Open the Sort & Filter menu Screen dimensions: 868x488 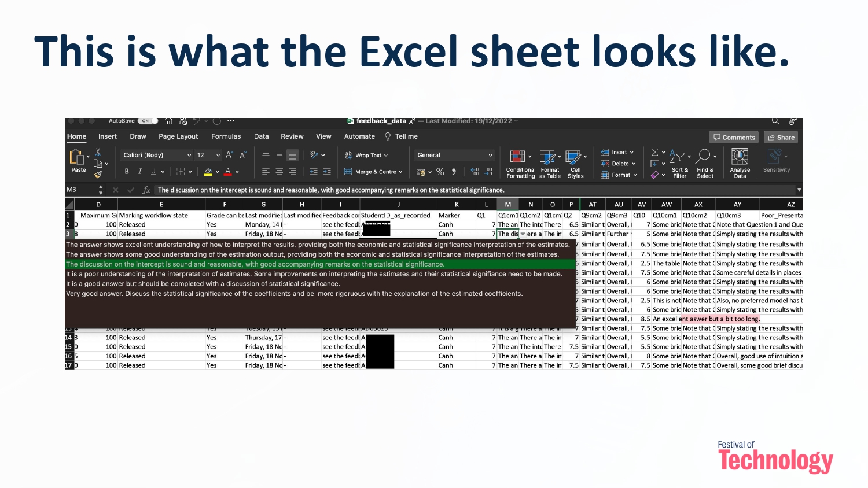coord(679,164)
